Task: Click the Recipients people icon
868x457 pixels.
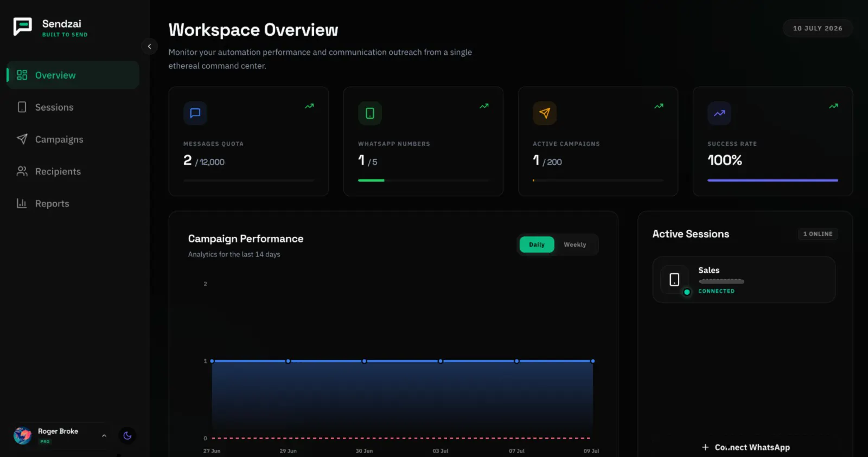Action: click(x=22, y=171)
